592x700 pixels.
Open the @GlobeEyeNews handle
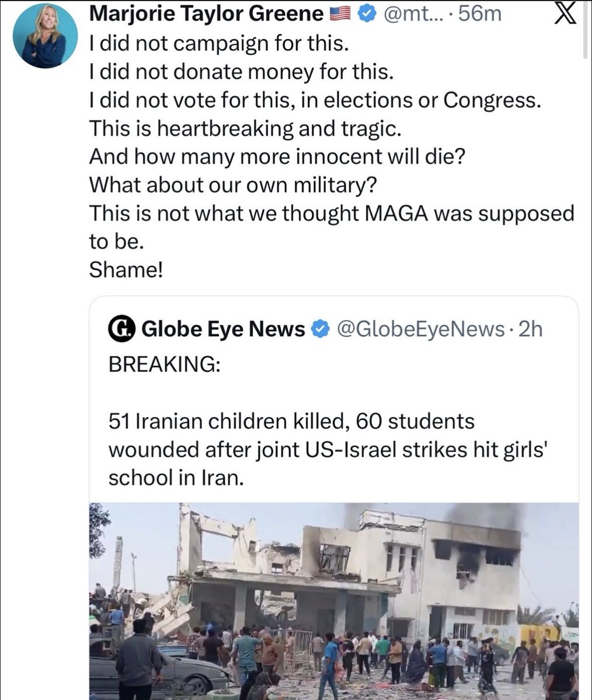tap(420, 330)
